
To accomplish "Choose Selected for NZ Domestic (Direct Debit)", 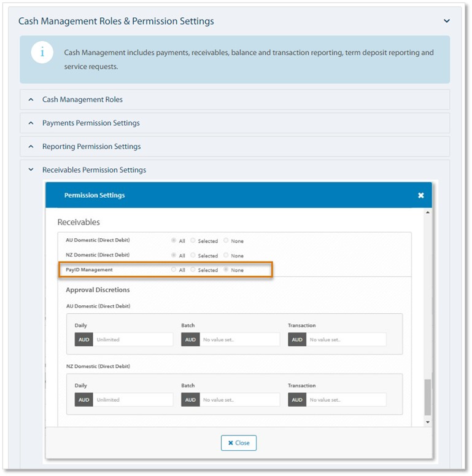I will pos(193,256).
